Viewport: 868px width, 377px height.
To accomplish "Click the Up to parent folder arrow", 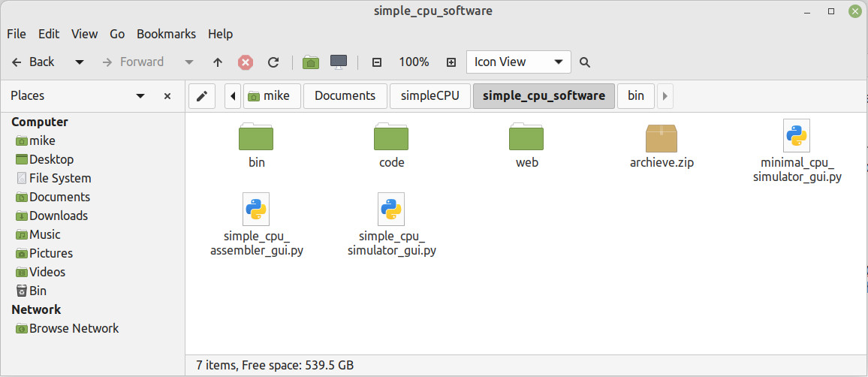I will tap(218, 62).
